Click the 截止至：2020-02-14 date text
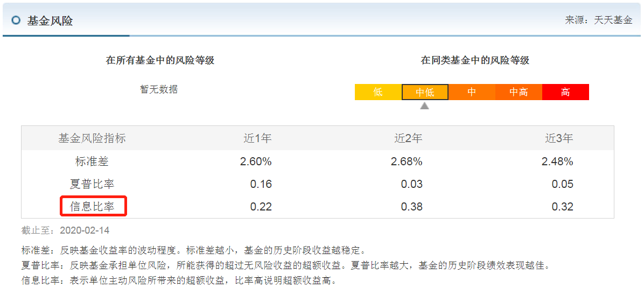This screenshot has height=295, width=644. pyautogui.click(x=65, y=230)
